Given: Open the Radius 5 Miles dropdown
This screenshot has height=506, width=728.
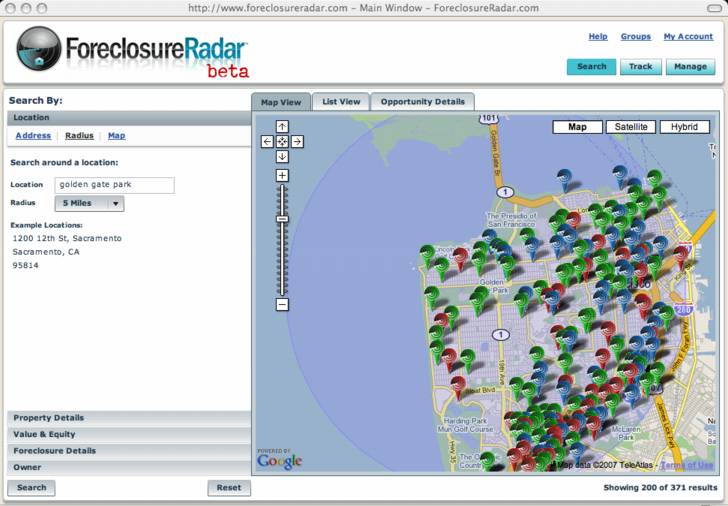Looking at the screenshot, I should coord(88,203).
